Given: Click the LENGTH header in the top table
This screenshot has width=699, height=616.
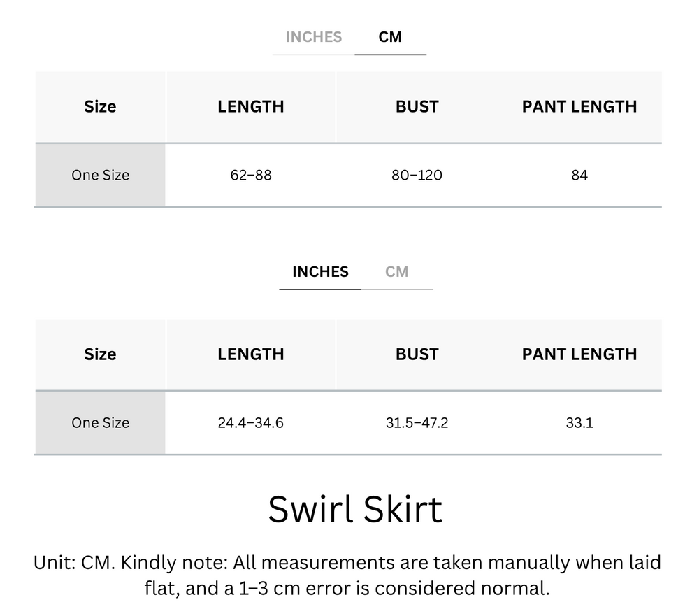Looking at the screenshot, I should click(250, 106).
